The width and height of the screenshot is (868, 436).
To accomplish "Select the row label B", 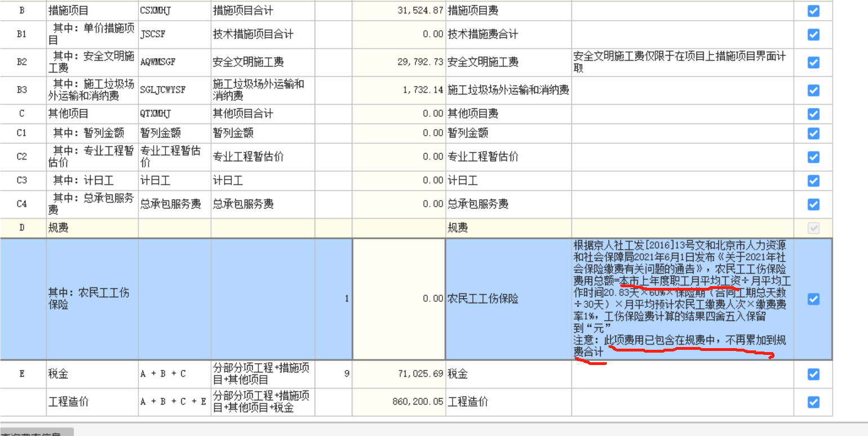I will (23, 11).
